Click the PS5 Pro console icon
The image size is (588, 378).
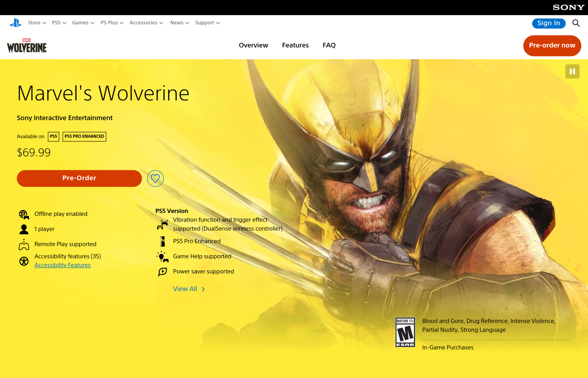pos(163,242)
